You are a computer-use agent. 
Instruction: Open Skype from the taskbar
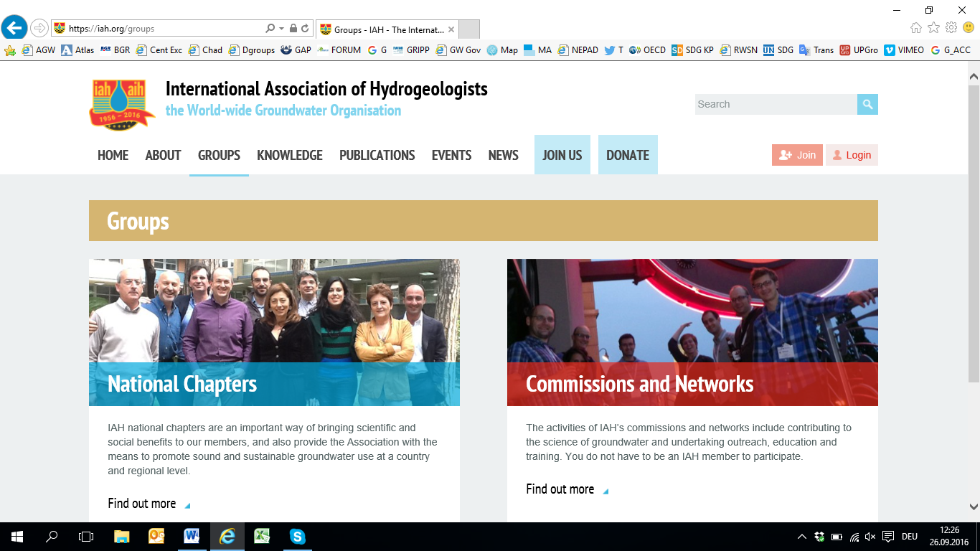[x=297, y=536]
